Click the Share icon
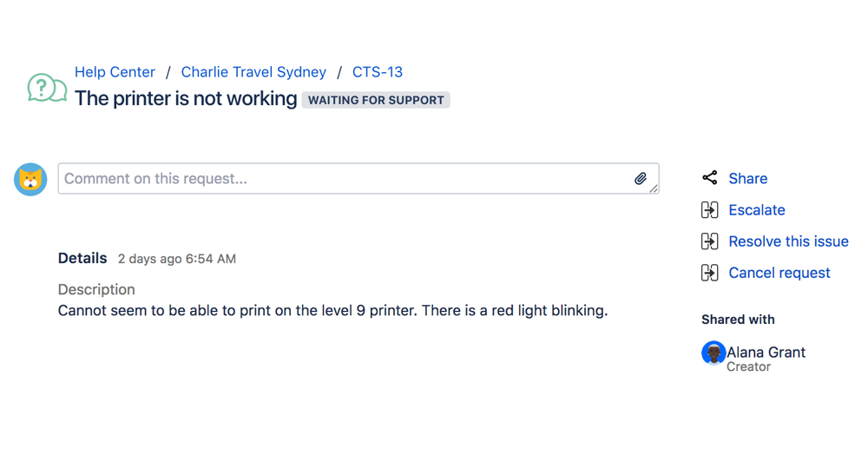 pyautogui.click(x=710, y=178)
